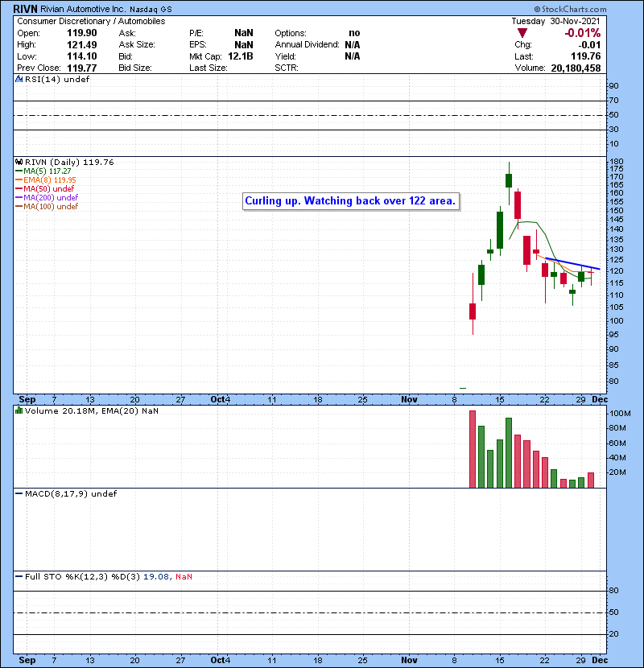Viewport: 644px width, 668px height.
Task: Click the Last price 119.76 in the header
Action: pyautogui.click(x=585, y=56)
